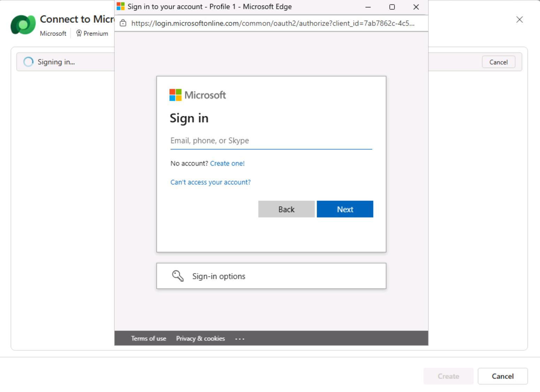The height and width of the screenshot is (392, 540).
Task: Close the Connect dialog with the X icon
Action: coord(519,19)
